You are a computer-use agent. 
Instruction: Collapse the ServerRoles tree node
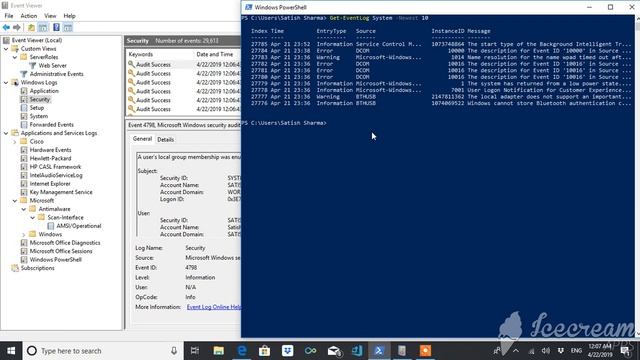click(15, 57)
